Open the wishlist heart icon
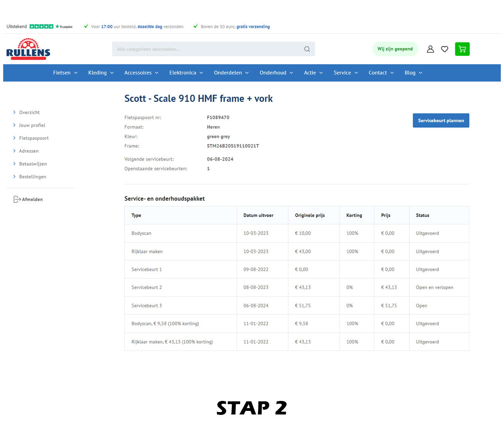The height and width of the screenshot is (430, 504). pos(445,49)
